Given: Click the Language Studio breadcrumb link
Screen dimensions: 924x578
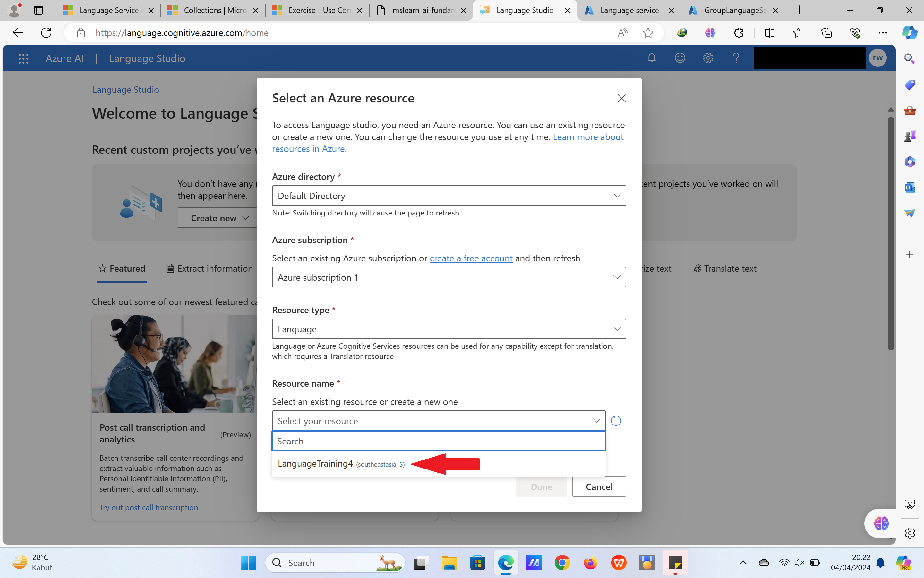Looking at the screenshot, I should point(126,90).
